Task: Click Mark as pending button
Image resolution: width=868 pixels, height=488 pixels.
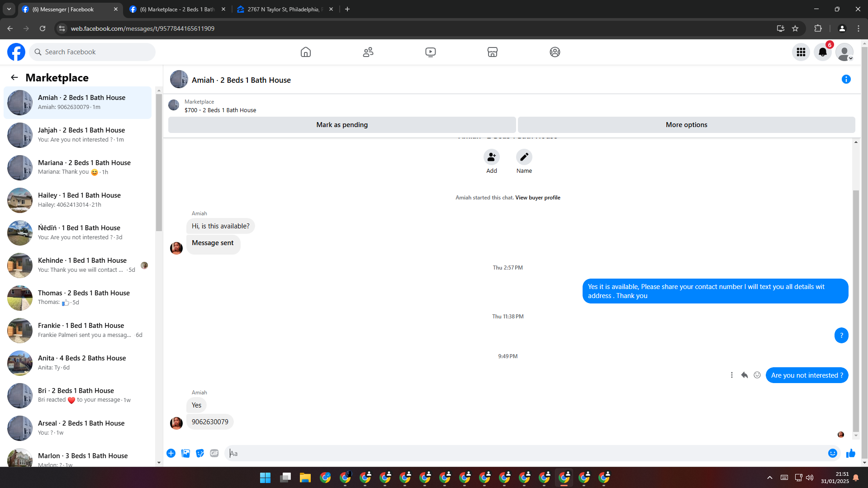Action: [342, 125]
